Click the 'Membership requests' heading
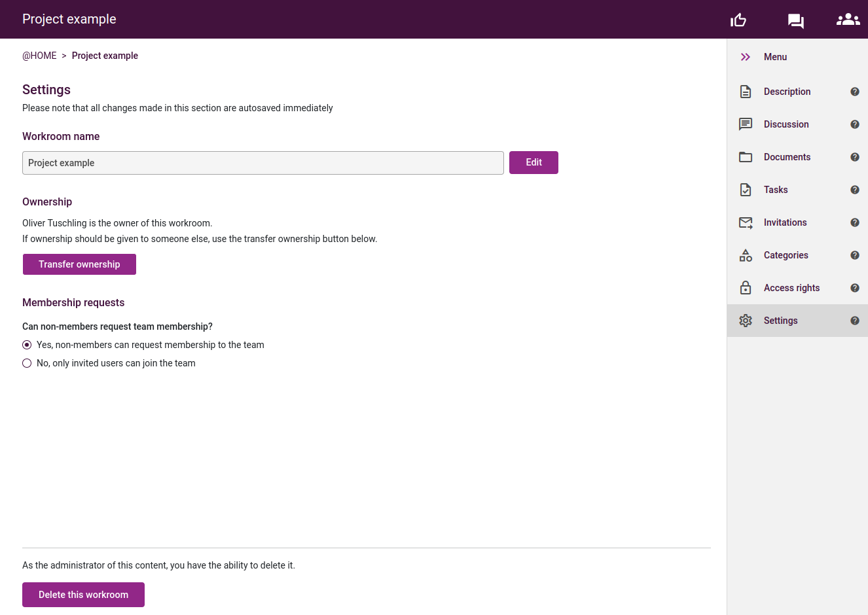This screenshot has height=615, width=868. coord(73,302)
